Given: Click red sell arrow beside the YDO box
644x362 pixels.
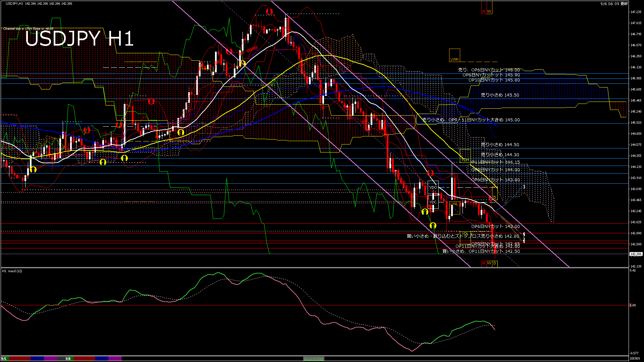Looking at the screenshot, I should tap(430, 173).
